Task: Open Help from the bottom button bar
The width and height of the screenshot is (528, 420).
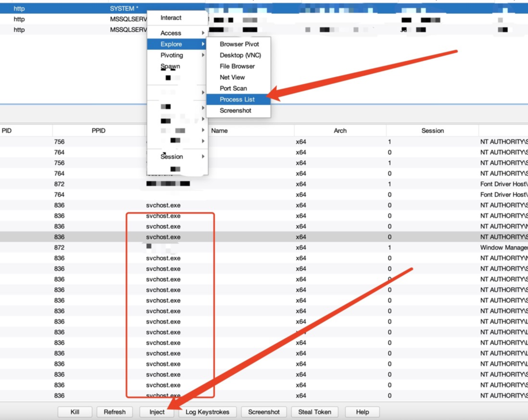Action: tap(362, 412)
